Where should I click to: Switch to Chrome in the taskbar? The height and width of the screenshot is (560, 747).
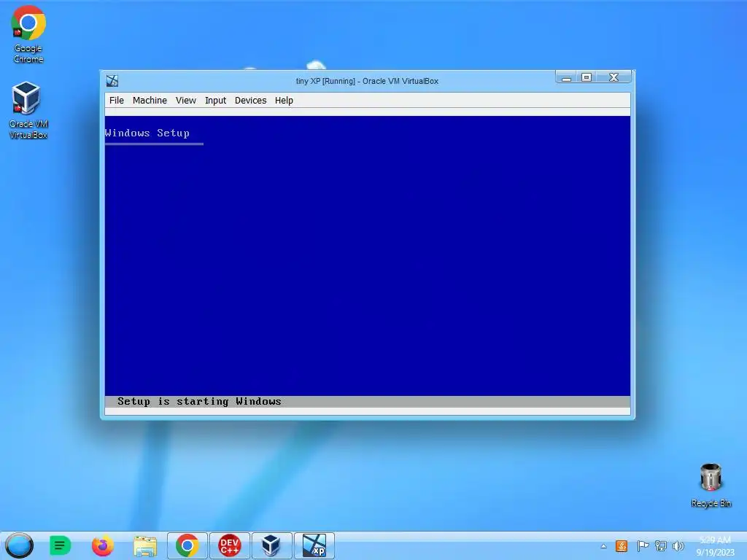187,545
